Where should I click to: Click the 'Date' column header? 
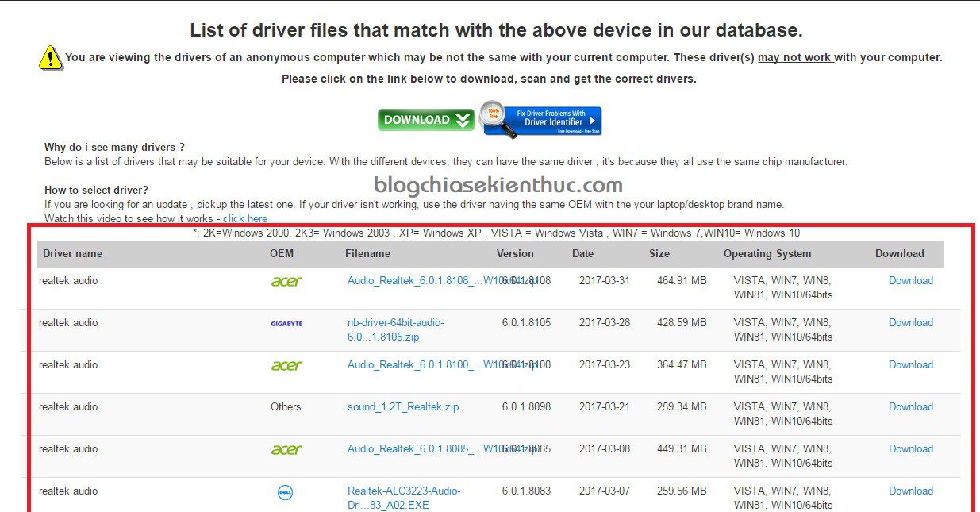point(582,253)
